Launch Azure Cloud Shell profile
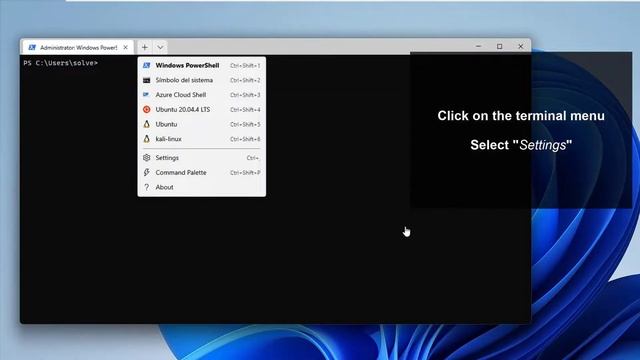Screen dimensions: 640x360 tap(202, 95)
